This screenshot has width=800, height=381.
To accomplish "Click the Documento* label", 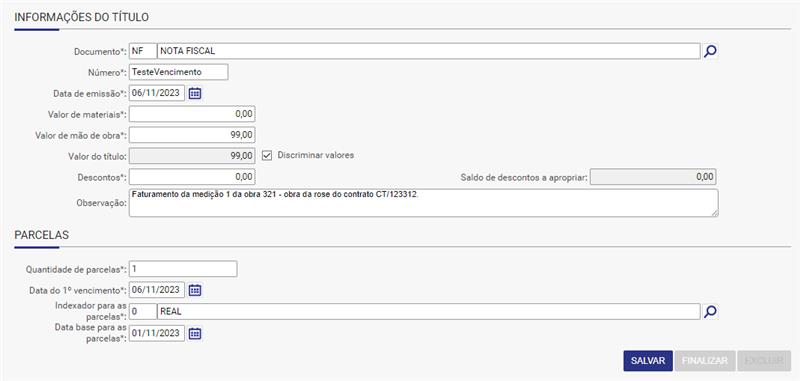I will click(x=101, y=52).
